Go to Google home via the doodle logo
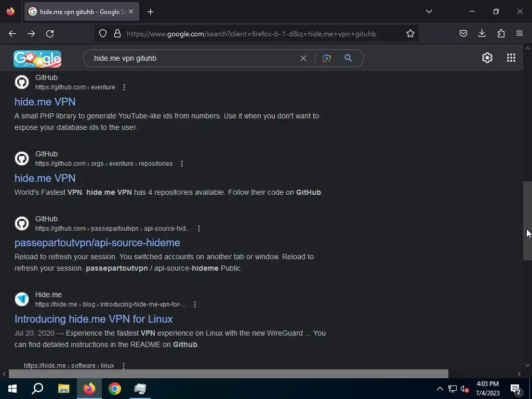 point(37,59)
